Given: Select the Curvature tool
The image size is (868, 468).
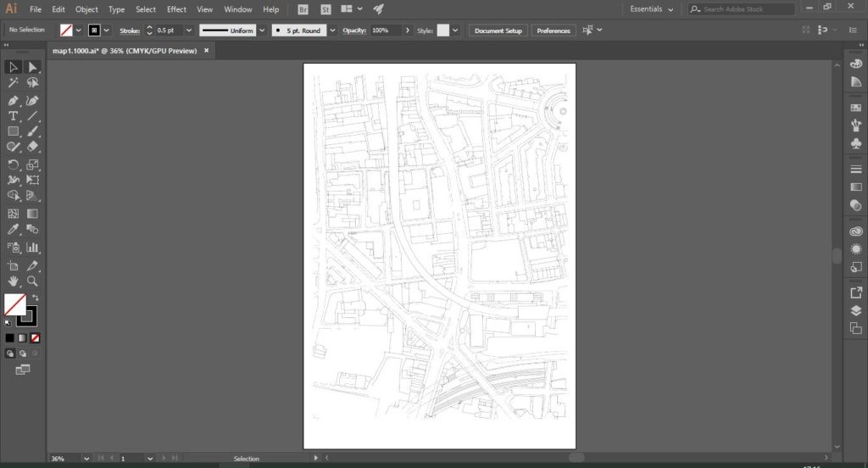Looking at the screenshot, I should pyautogui.click(x=32, y=101).
